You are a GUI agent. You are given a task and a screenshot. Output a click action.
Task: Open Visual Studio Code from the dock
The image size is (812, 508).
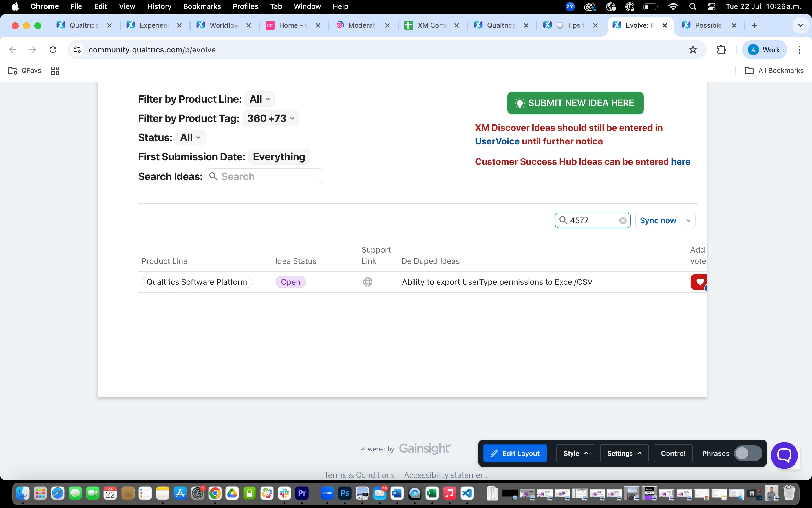(467, 493)
